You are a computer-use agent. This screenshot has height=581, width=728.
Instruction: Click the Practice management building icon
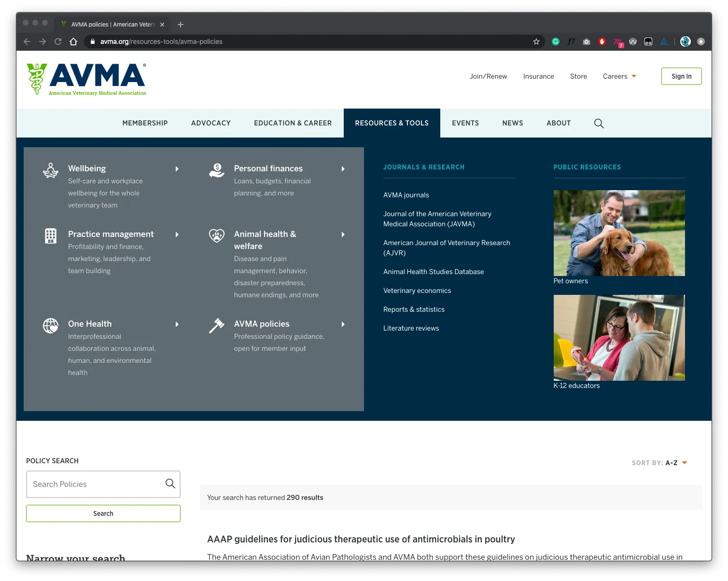coord(51,236)
